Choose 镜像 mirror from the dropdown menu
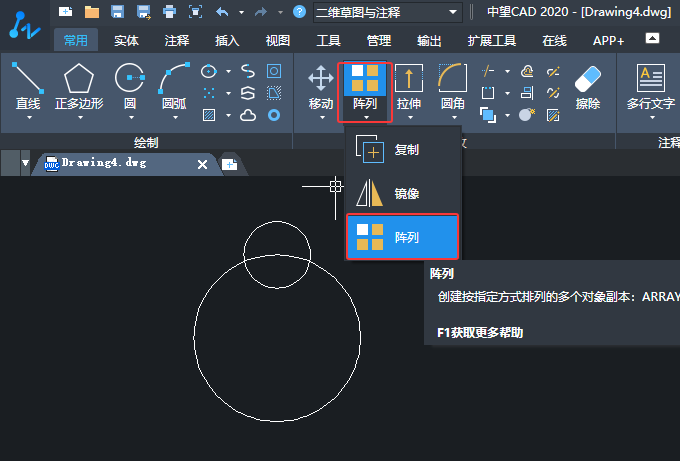This screenshot has width=680, height=461. (402, 193)
